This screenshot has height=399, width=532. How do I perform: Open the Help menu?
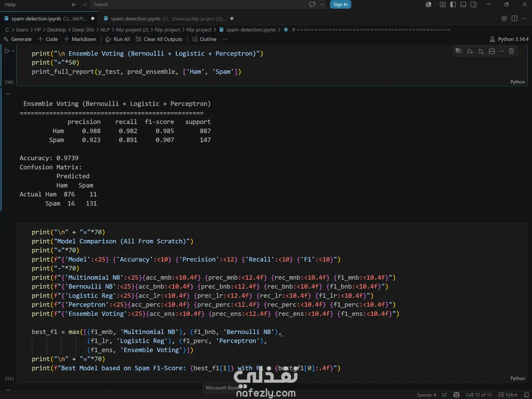coord(10,4)
